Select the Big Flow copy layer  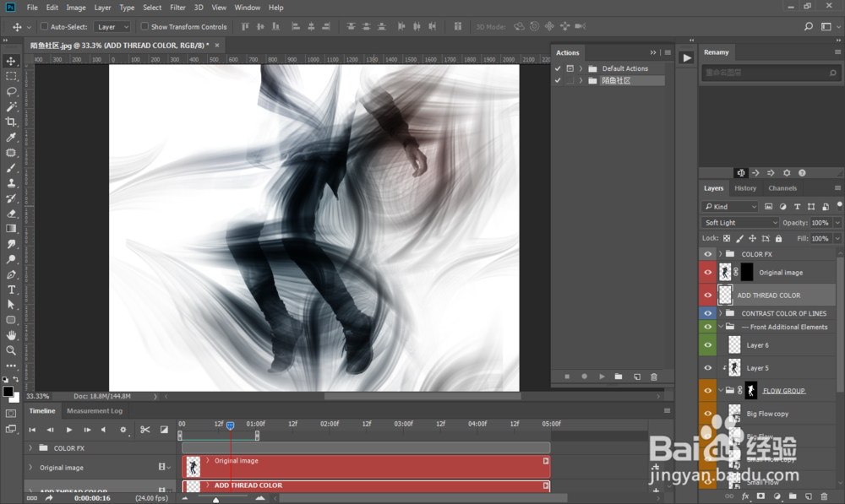pyautogui.click(x=767, y=414)
